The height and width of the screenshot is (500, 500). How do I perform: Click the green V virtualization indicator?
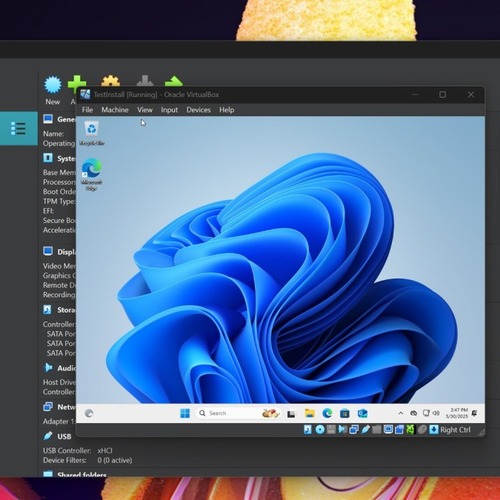pos(410,430)
